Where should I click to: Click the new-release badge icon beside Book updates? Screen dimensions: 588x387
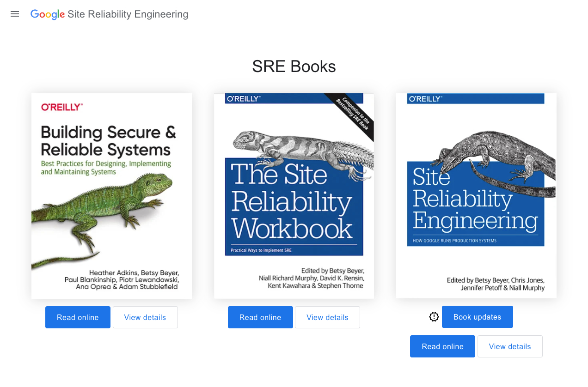pos(434,317)
